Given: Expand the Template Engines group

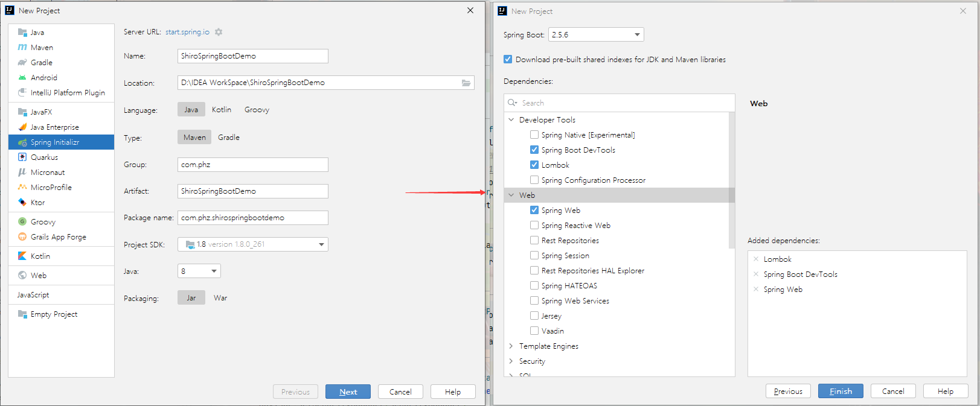Looking at the screenshot, I should point(511,346).
